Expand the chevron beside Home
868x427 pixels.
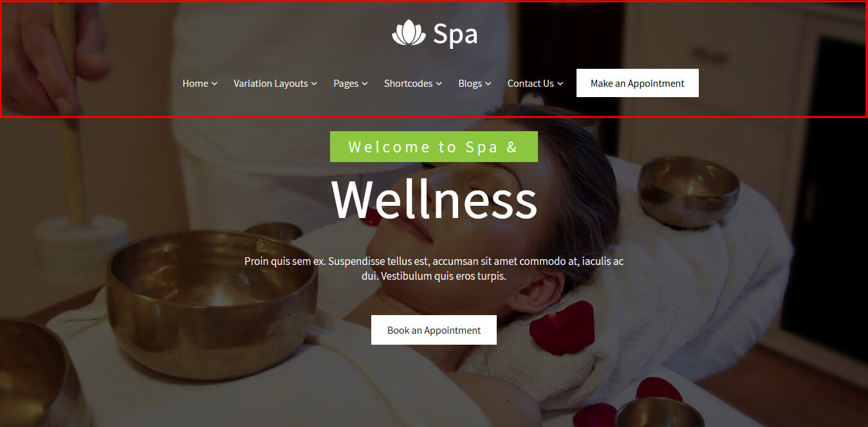tap(215, 84)
